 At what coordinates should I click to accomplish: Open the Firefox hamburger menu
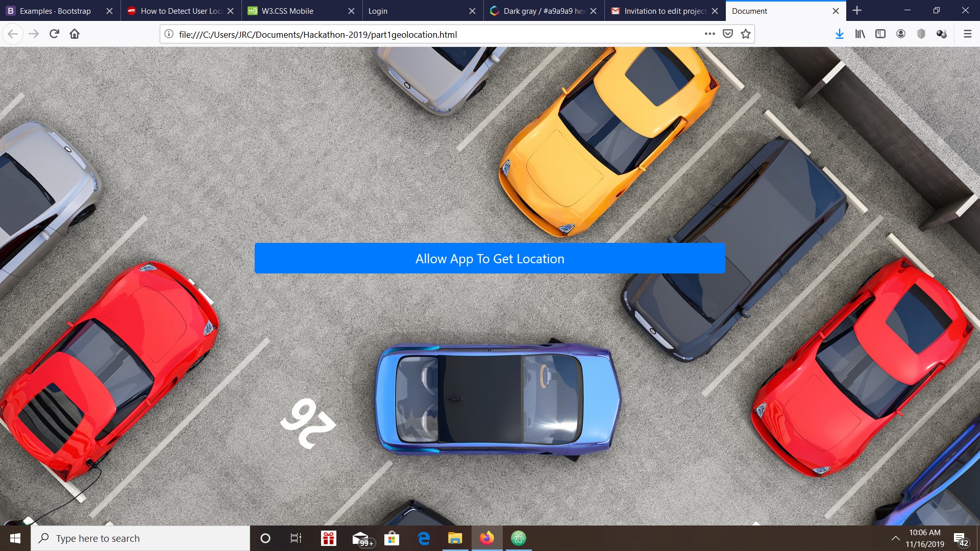coord(967,34)
